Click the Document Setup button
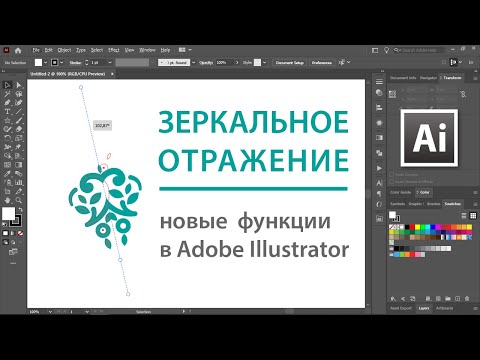 click(290, 62)
